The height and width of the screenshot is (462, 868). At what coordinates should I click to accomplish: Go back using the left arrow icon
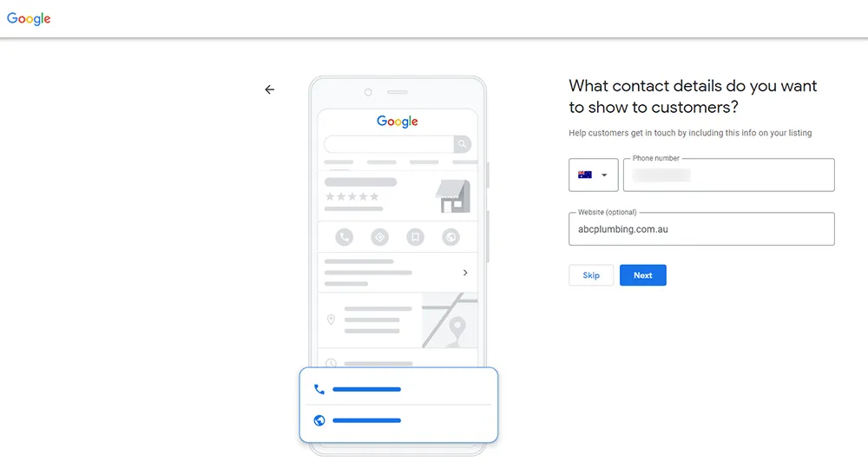tap(270, 89)
